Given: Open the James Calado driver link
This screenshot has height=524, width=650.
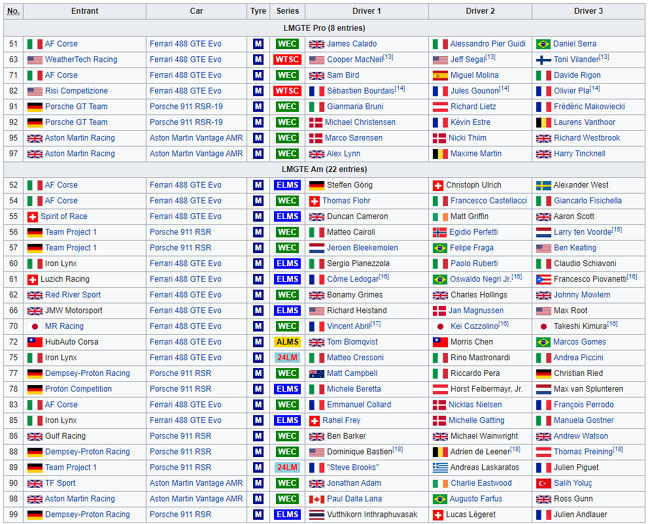Looking at the screenshot, I should coord(352,44).
